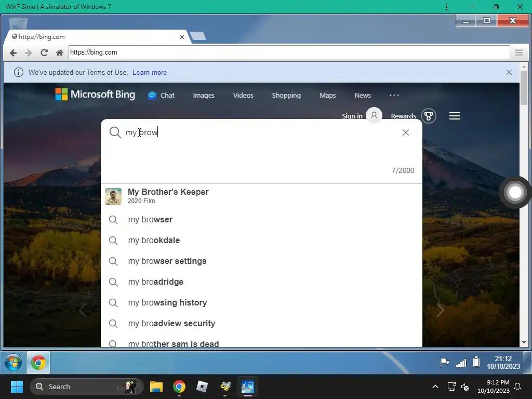The width and height of the screenshot is (532, 399).
Task: Switch to Images search
Action: (204, 96)
